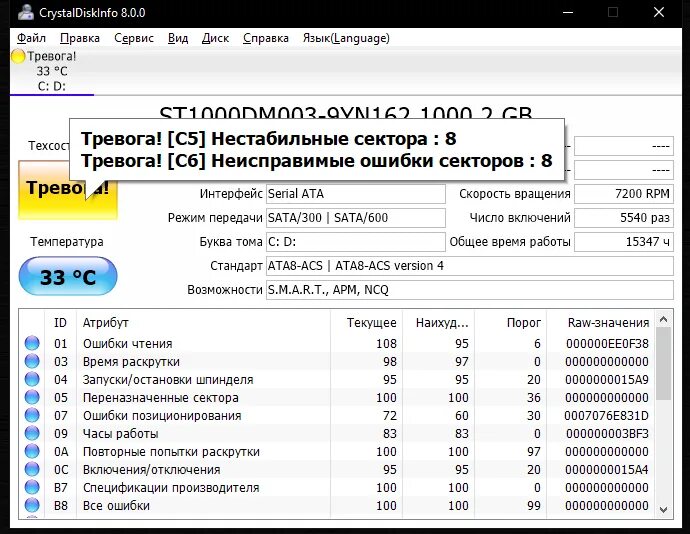Click the C5 Нестабильные сектора warning tooltip line

point(268,139)
